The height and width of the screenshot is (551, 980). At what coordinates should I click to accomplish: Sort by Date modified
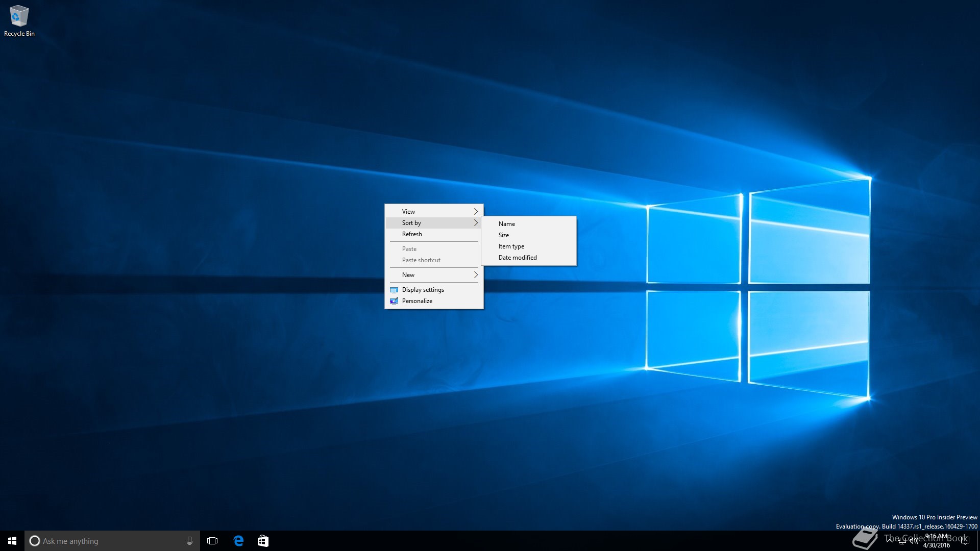coord(518,258)
